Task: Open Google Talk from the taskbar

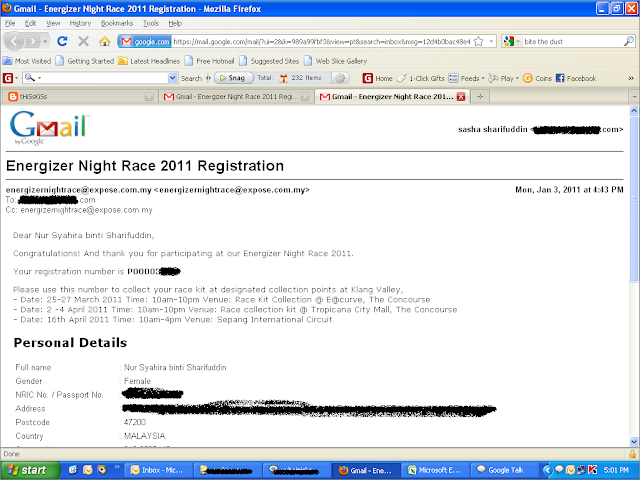Action: (502, 470)
